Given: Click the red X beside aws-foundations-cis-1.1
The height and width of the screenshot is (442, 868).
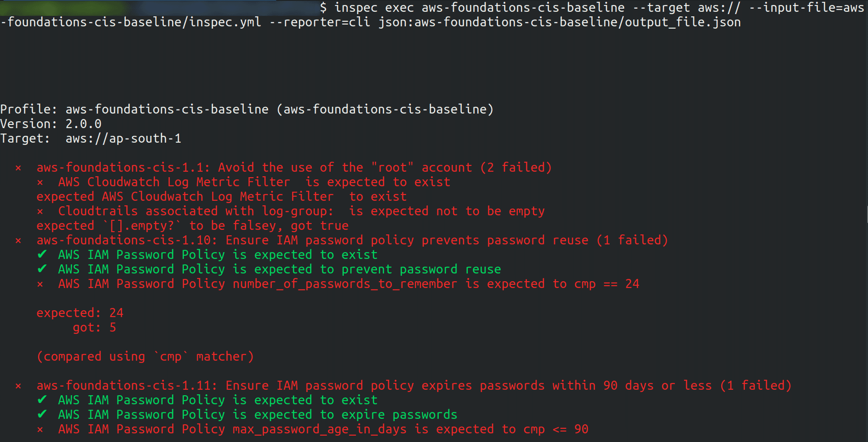Looking at the screenshot, I should click(18, 168).
